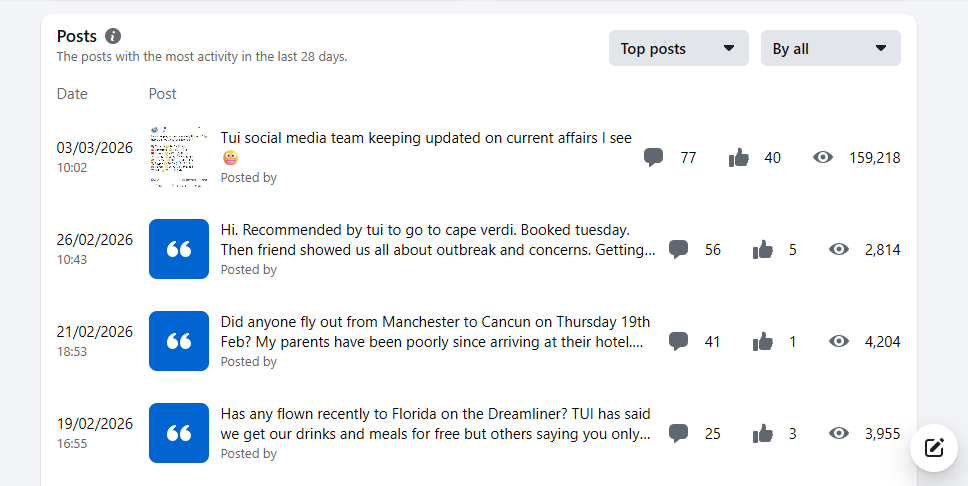Open the Cape Verdi outbreak post text
968x486 pixels.
point(438,240)
